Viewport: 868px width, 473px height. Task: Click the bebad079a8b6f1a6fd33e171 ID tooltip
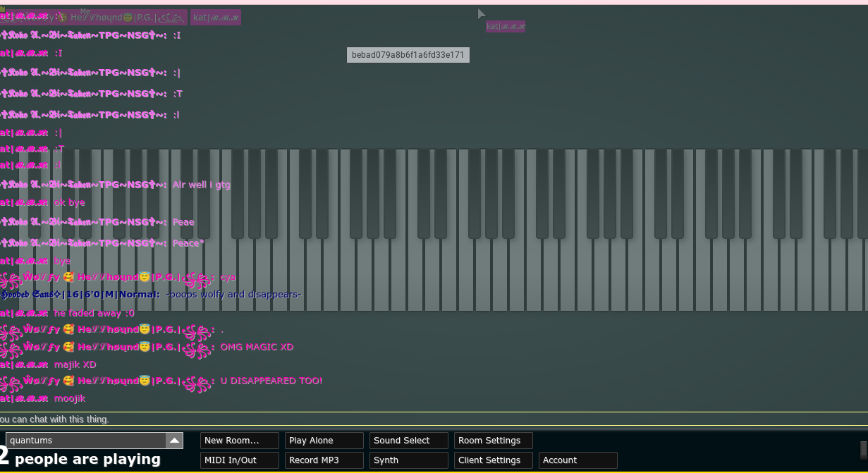tap(408, 55)
